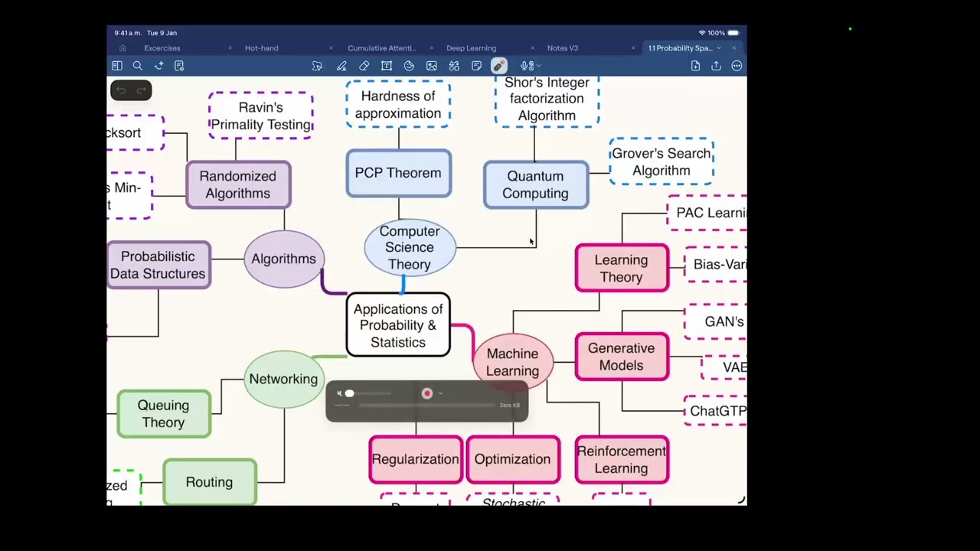
Task: Click the Optimization box
Action: (x=513, y=460)
